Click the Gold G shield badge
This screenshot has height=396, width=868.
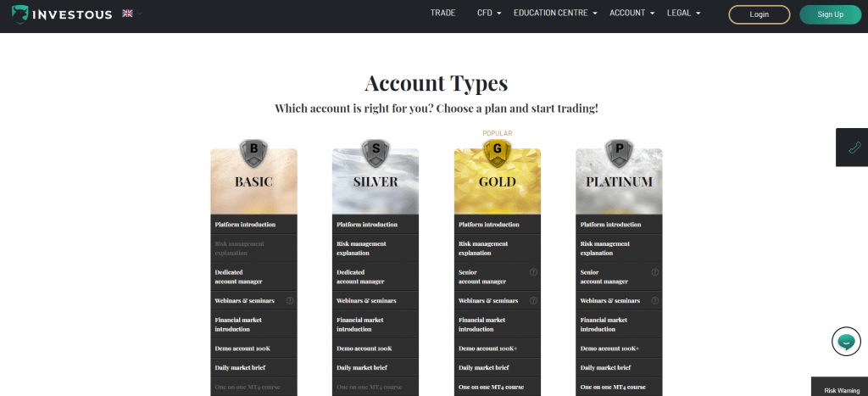pyautogui.click(x=497, y=153)
